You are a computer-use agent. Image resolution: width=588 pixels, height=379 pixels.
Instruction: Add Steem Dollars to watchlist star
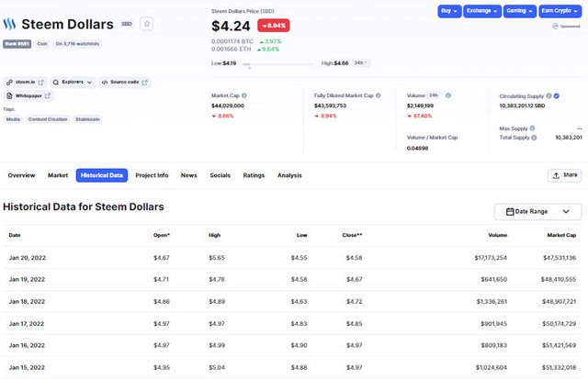[147, 24]
